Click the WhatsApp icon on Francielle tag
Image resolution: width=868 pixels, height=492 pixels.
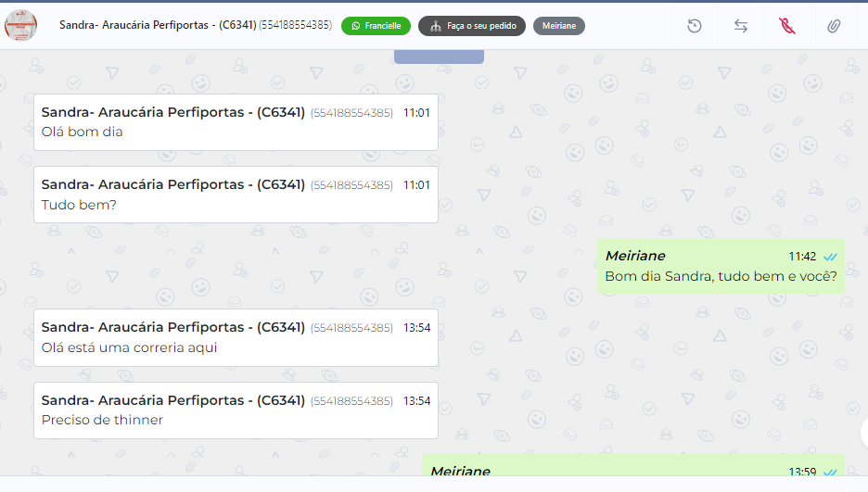coord(356,26)
